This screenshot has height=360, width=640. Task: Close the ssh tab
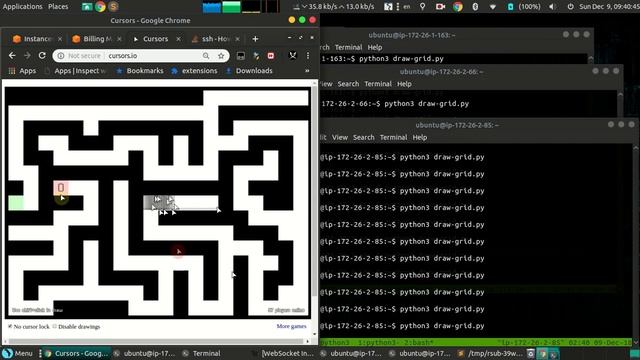(238, 39)
